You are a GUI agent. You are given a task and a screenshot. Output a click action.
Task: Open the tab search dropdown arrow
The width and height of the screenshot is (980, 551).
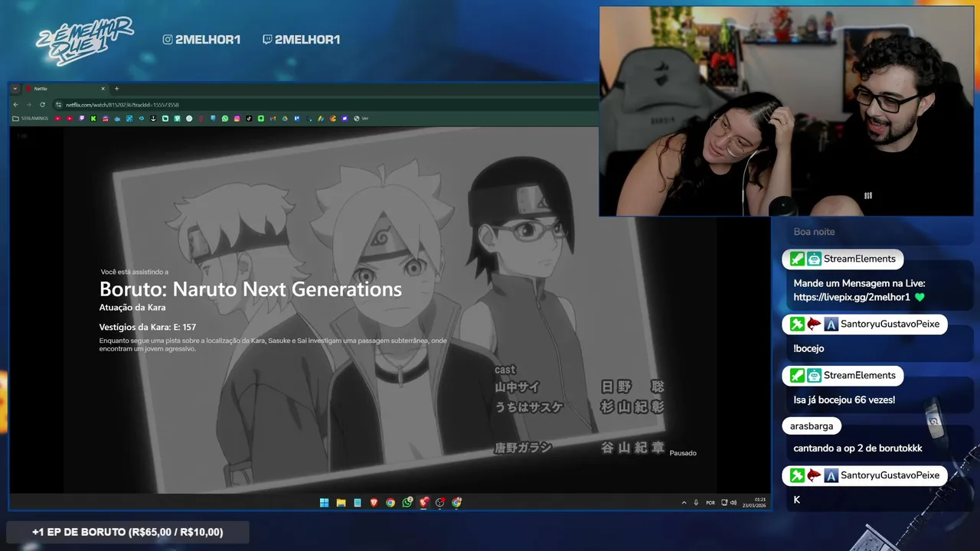[15, 89]
